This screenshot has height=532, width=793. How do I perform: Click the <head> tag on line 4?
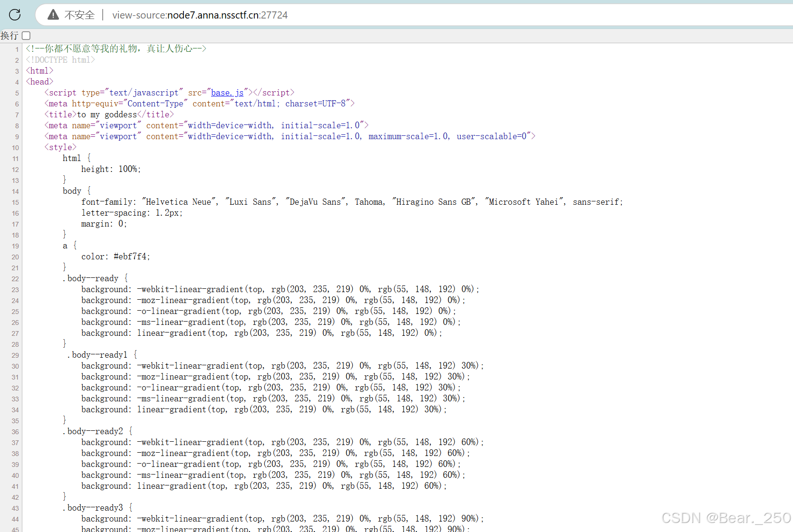click(39, 82)
